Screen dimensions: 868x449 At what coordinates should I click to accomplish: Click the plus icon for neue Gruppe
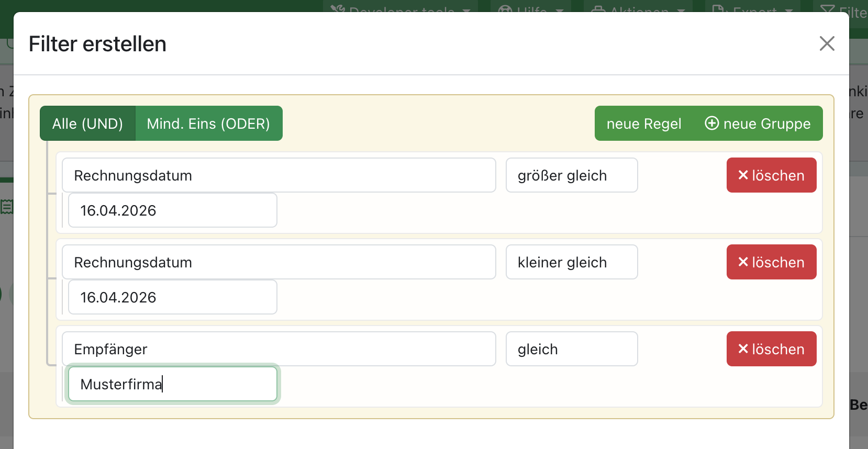[711, 123]
